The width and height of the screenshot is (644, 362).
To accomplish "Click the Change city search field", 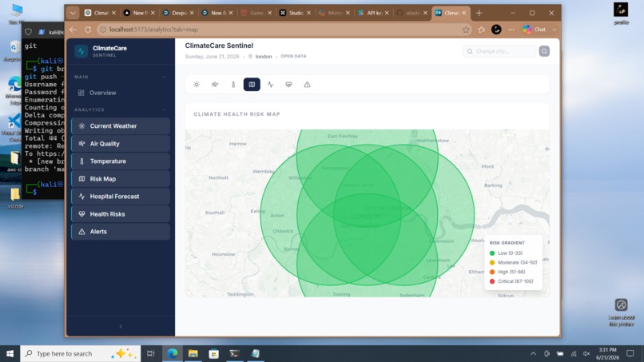I will 499,51.
